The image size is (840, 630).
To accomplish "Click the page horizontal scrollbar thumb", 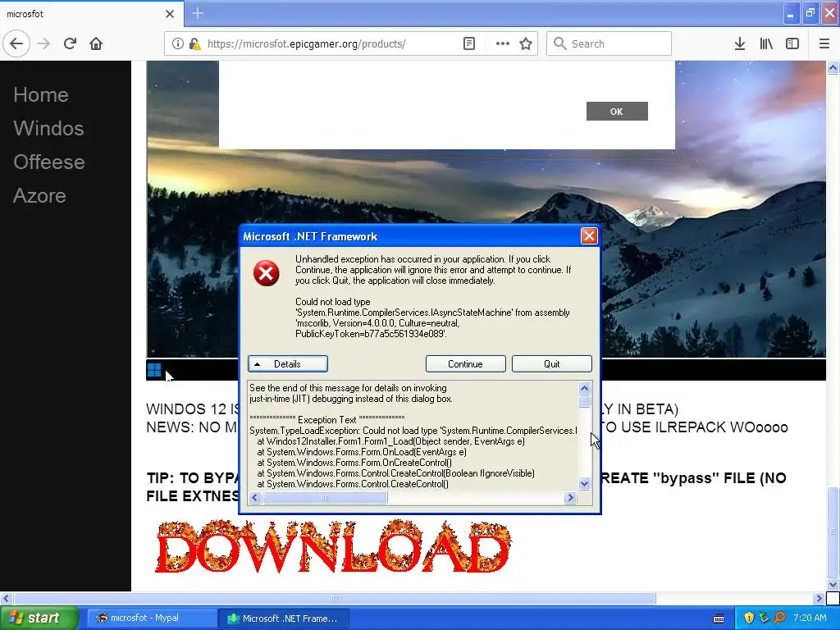I will (x=335, y=598).
